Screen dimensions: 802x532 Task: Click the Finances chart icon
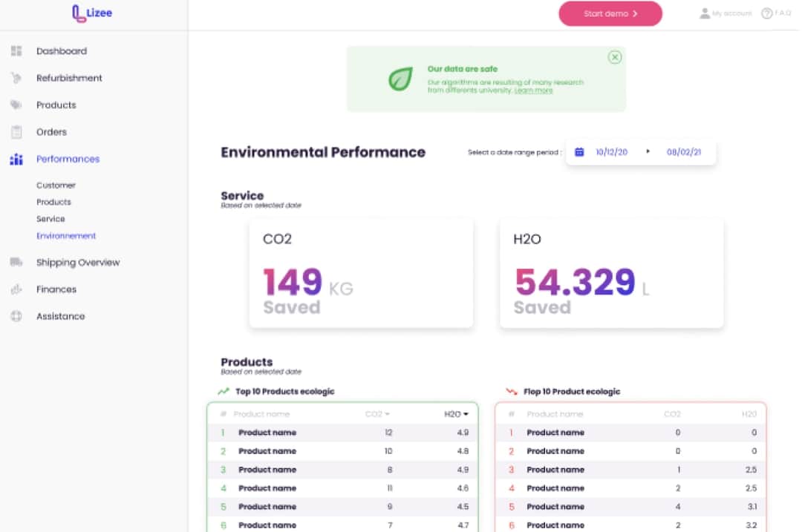pyautogui.click(x=16, y=289)
